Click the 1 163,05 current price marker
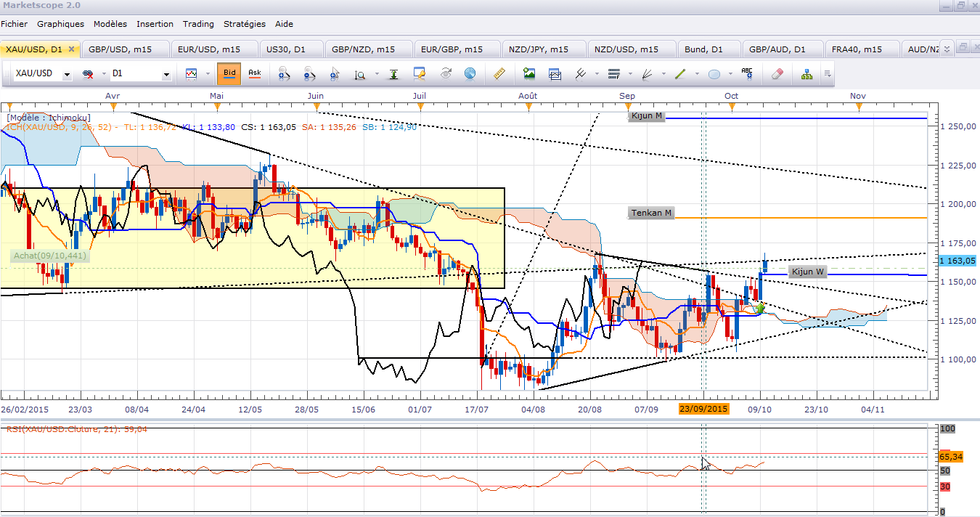The height and width of the screenshot is (517, 980). (x=957, y=260)
